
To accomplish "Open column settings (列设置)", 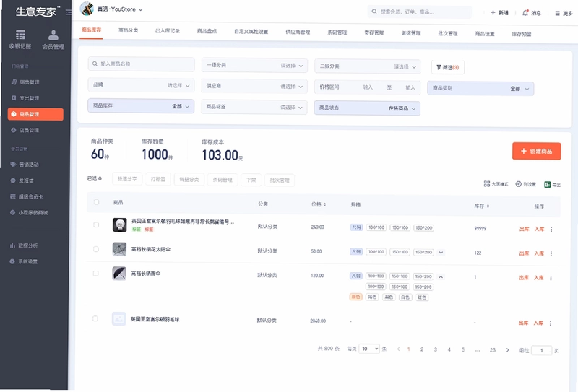I will [525, 184].
